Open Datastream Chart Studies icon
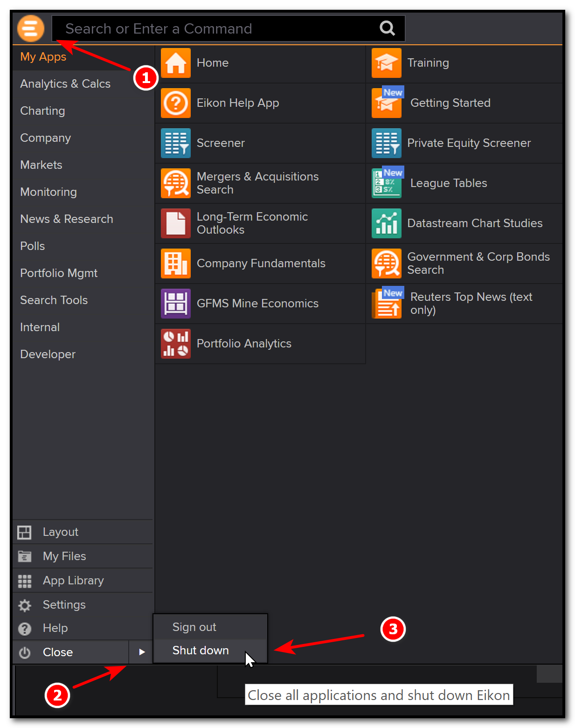This screenshot has height=728, width=575. click(387, 223)
